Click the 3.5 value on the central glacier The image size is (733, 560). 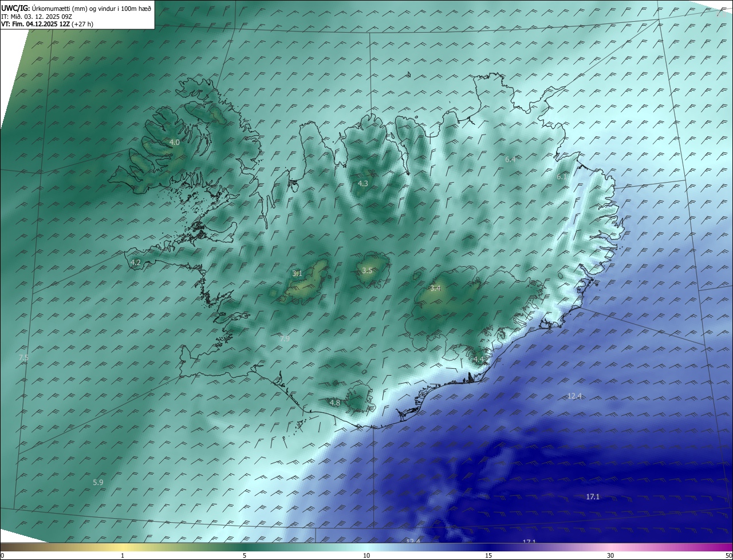[367, 270]
